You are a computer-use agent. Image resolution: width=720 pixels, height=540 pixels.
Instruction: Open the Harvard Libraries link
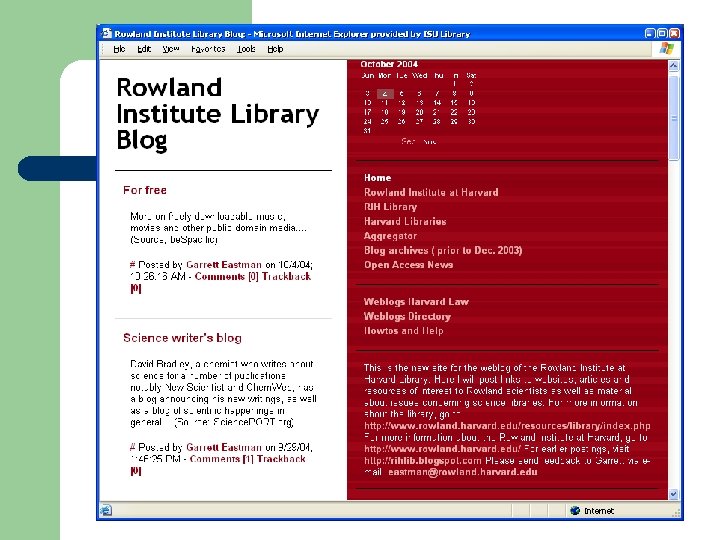coord(405,221)
